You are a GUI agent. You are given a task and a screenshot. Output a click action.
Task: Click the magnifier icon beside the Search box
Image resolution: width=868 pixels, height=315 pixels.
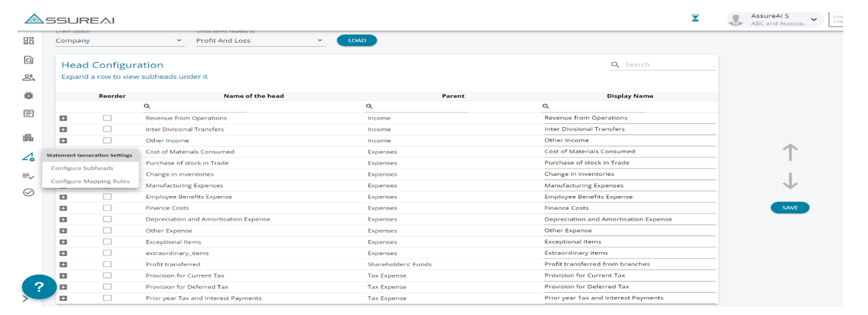coord(615,65)
